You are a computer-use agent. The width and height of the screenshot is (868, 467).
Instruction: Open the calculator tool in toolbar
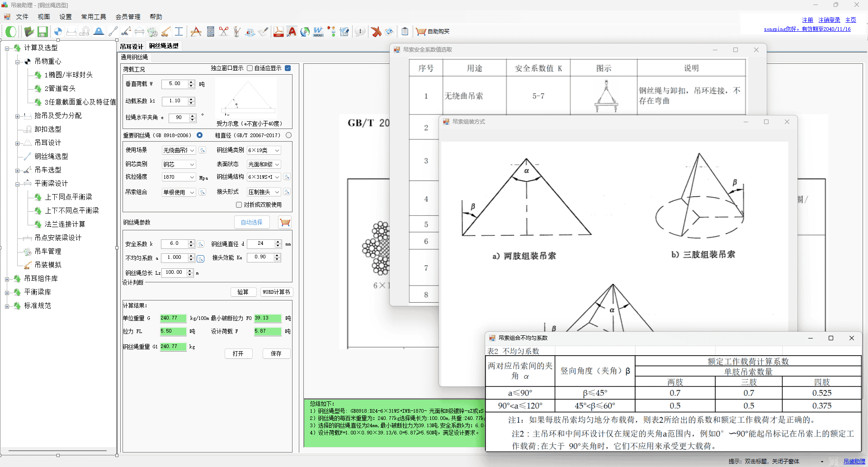point(210,32)
